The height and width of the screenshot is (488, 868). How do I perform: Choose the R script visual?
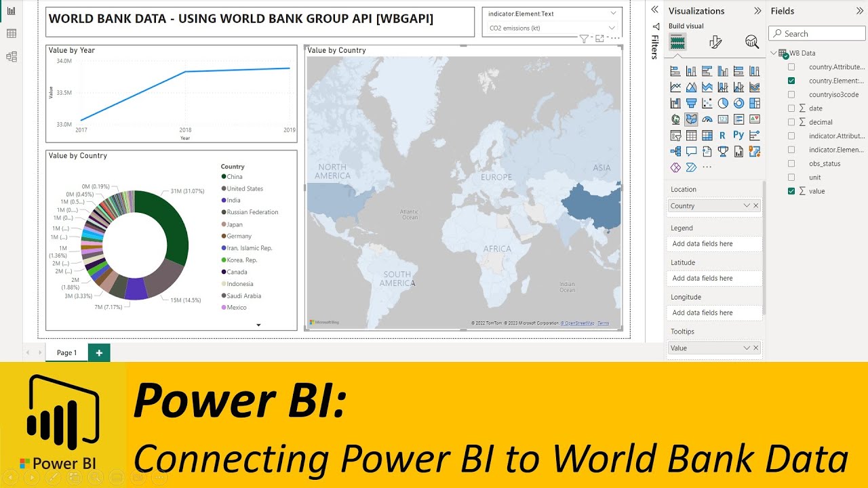pyautogui.click(x=723, y=136)
